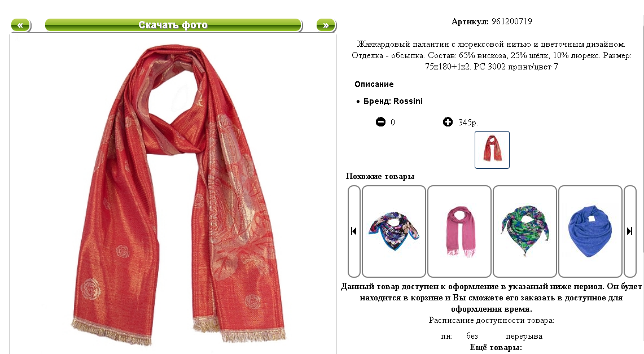This screenshot has width=644, height=354.
Task: Select the red scarf color thumbnail
Action: 492,150
